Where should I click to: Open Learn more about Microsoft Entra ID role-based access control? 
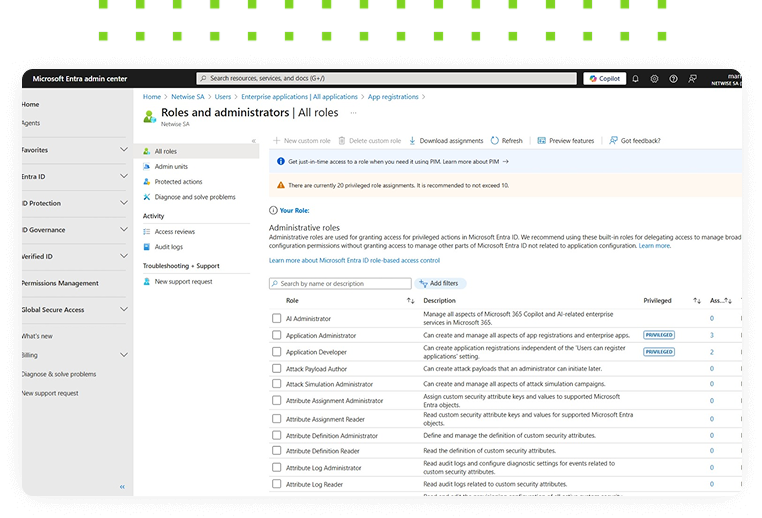354,260
